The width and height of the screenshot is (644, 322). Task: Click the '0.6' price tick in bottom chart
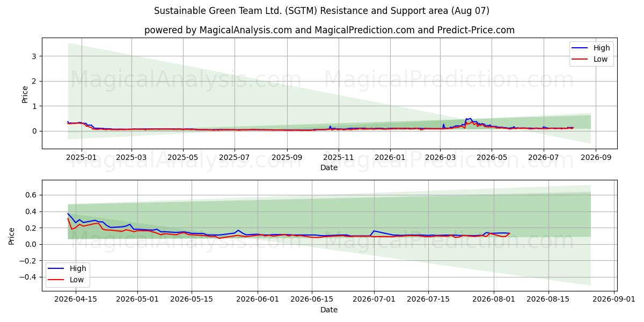30,195
